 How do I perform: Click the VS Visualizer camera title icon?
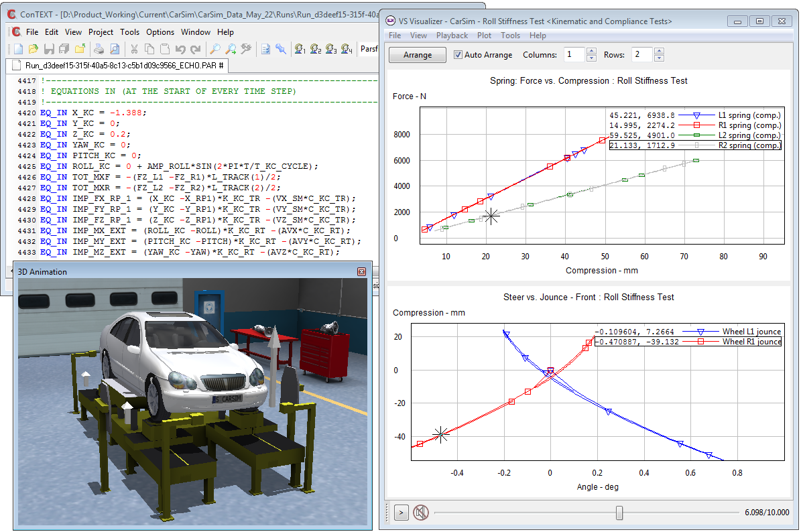pos(391,21)
